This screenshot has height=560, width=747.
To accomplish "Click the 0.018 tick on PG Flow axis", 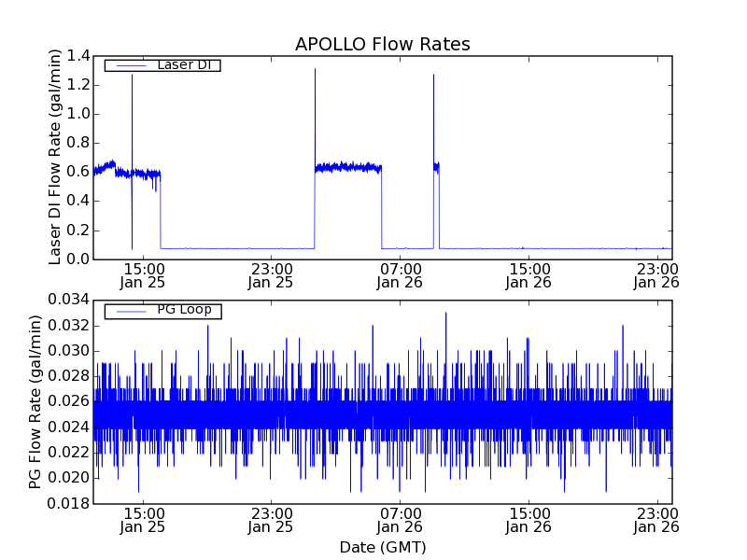I will pos(68,504).
